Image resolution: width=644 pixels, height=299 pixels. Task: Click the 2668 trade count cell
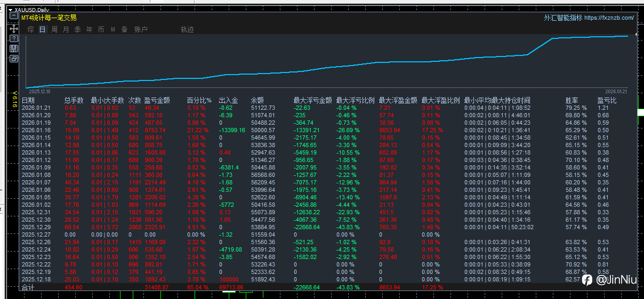point(135,227)
